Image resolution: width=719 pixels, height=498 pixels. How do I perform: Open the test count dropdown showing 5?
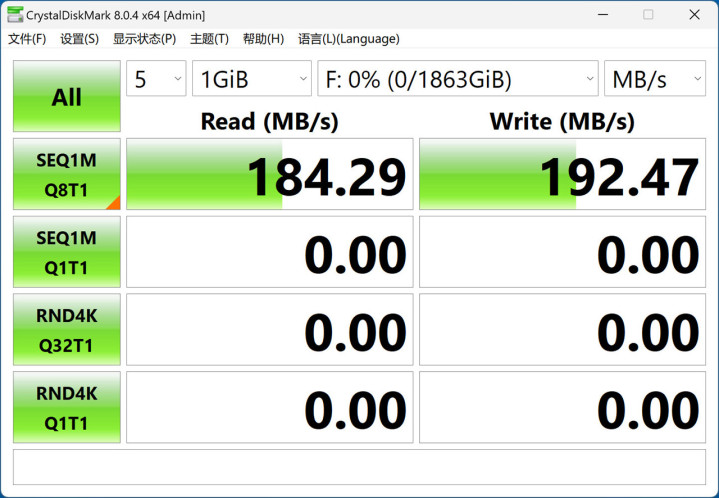click(156, 78)
